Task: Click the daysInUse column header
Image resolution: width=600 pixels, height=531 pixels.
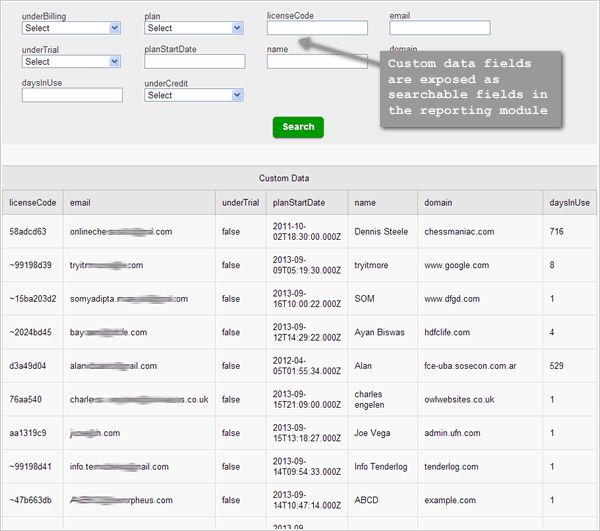Action: pos(569,203)
